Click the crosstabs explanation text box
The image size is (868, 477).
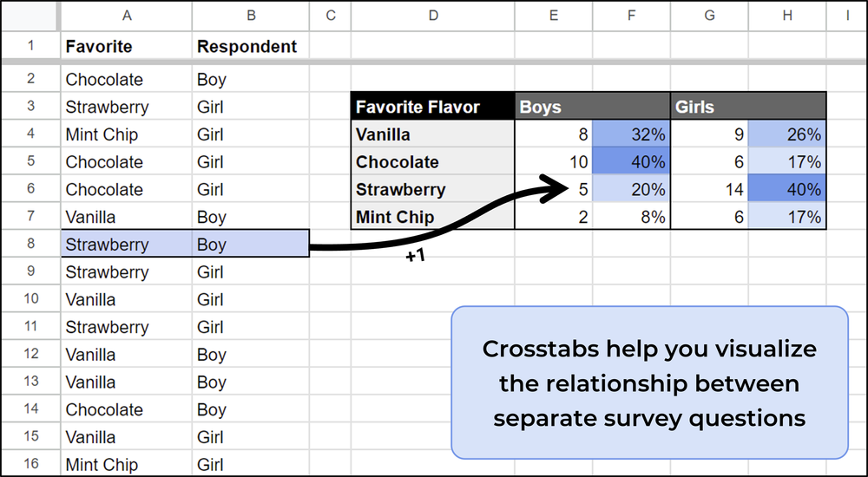[x=649, y=382]
